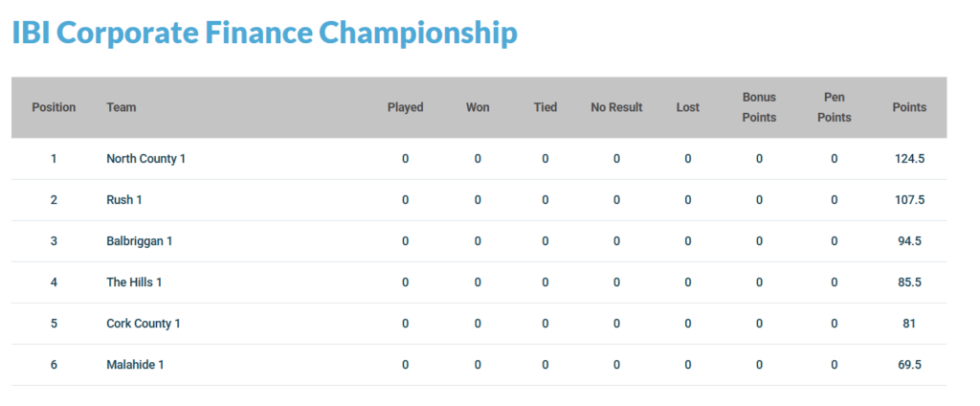Click the IBI Corporate Finance Championship heading
The width and height of the screenshot is (980, 406).
(264, 33)
